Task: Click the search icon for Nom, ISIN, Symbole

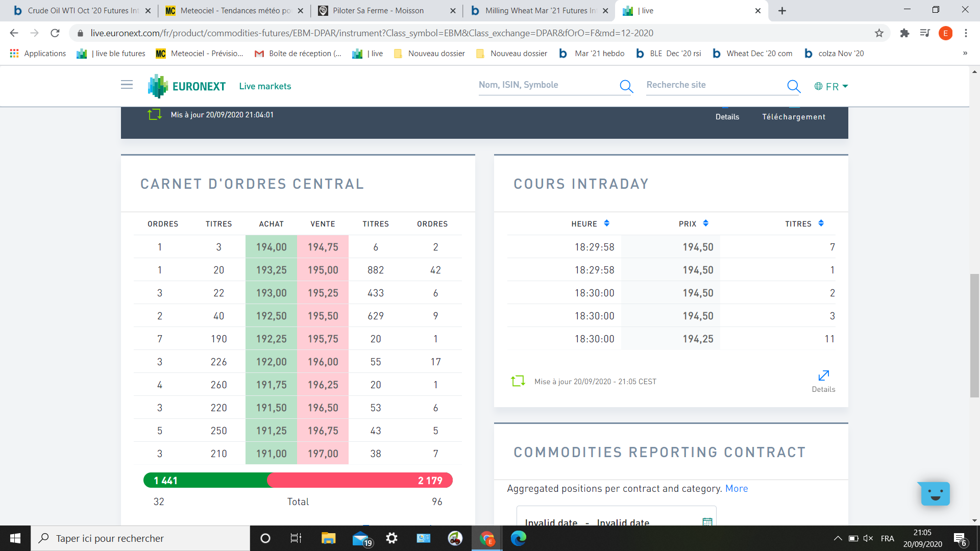Action: [626, 86]
